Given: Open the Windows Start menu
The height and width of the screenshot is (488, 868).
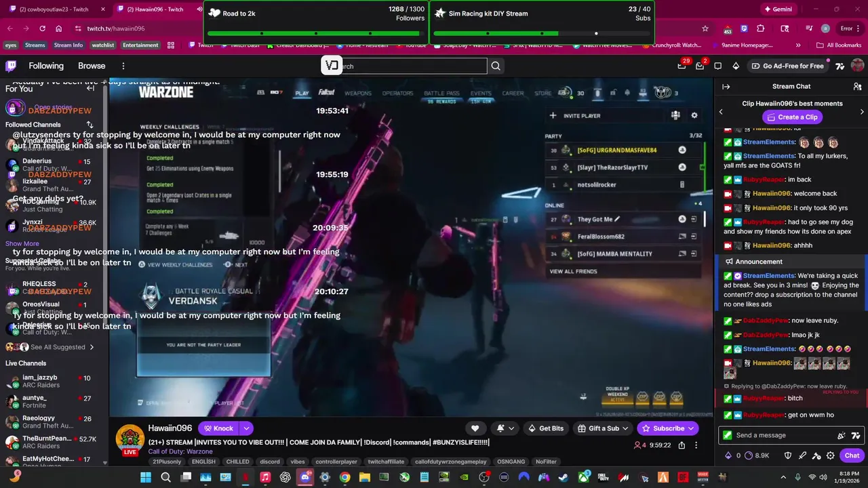Looking at the screenshot, I should pos(146,477).
